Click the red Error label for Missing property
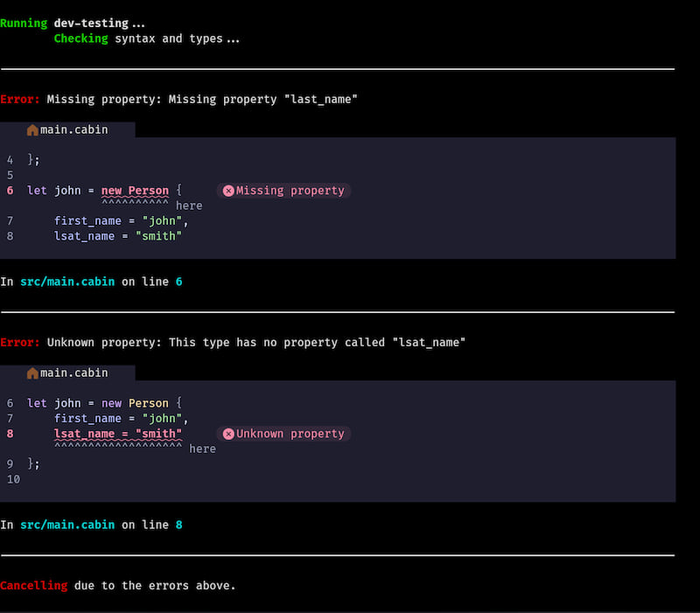This screenshot has height=613, width=700. [x=20, y=100]
